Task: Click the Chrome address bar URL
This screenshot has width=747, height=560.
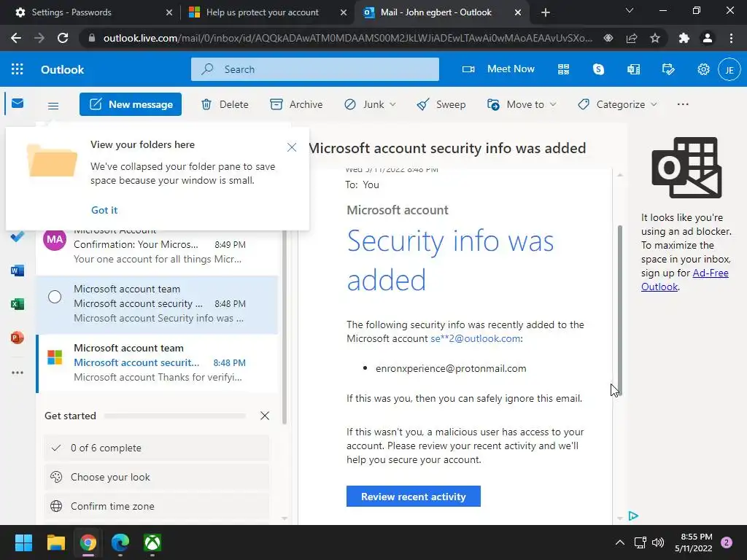Action: click(348, 38)
